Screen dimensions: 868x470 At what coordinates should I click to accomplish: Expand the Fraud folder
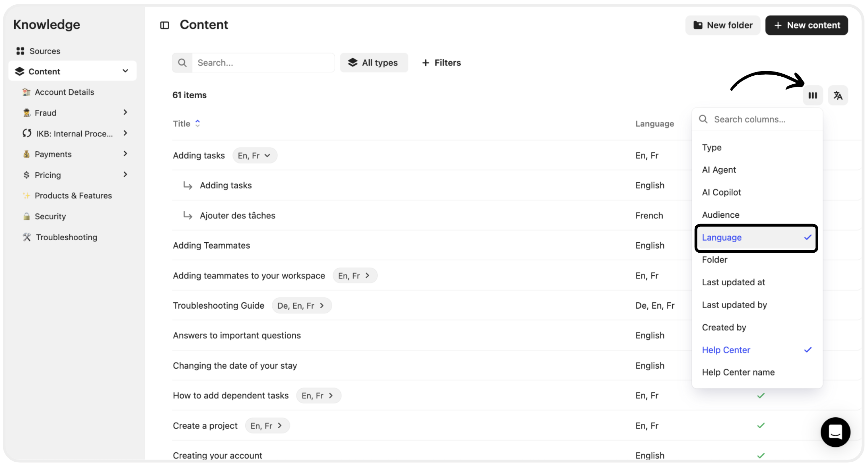pos(125,112)
